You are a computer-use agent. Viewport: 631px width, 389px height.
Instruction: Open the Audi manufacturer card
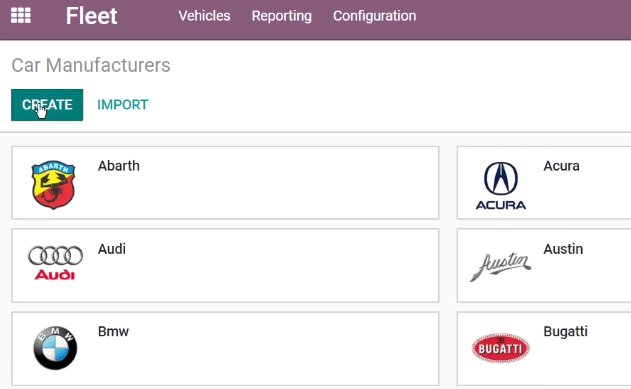coord(225,266)
